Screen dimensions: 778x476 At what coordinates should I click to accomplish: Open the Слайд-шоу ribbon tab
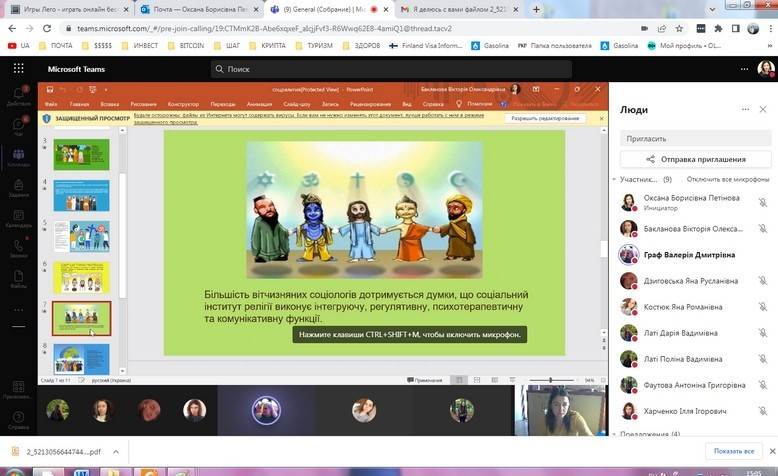coord(297,104)
